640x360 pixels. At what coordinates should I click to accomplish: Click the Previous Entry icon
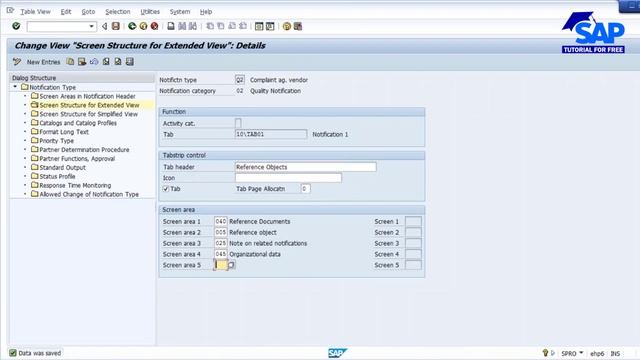106,62
